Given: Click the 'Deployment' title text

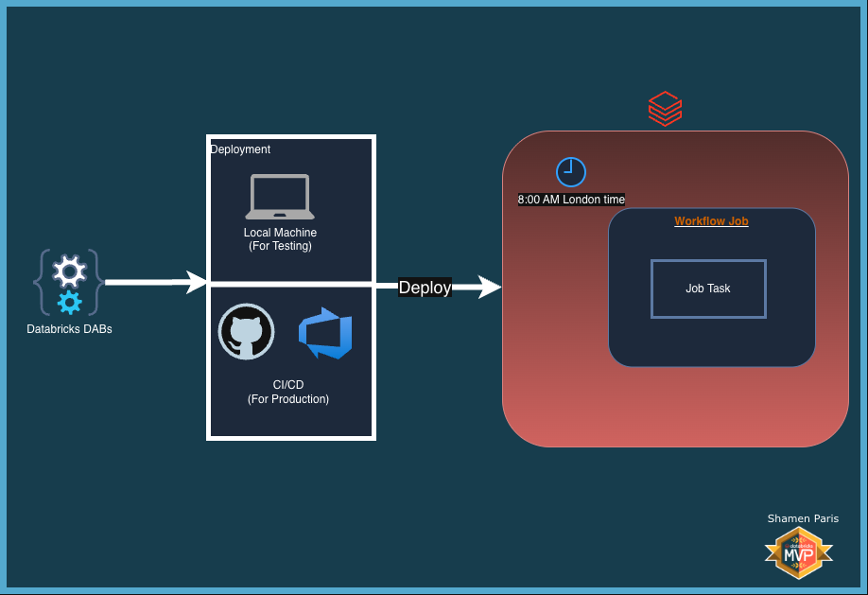Looking at the screenshot, I should 240,149.
